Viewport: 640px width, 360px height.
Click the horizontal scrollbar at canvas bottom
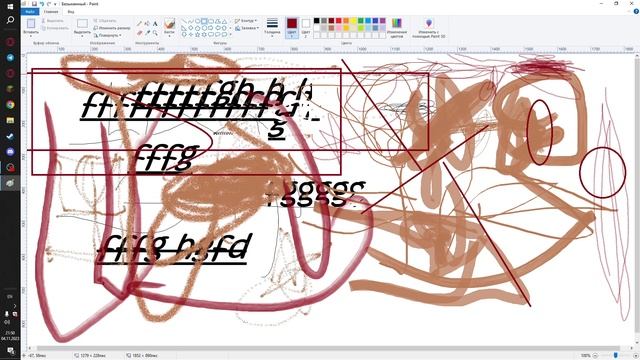[327, 348]
